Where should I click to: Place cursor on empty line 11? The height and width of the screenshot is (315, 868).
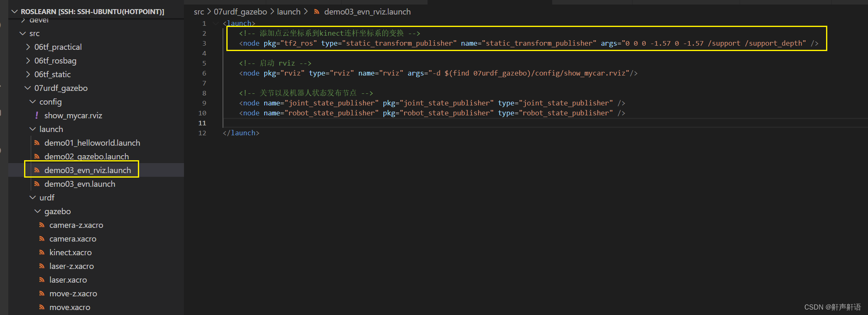(545, 123)
